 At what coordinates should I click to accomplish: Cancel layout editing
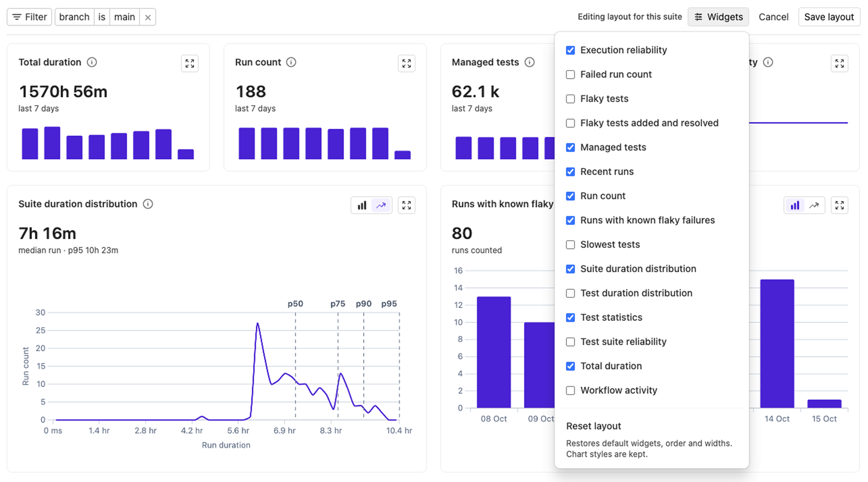tap(773, 17)
